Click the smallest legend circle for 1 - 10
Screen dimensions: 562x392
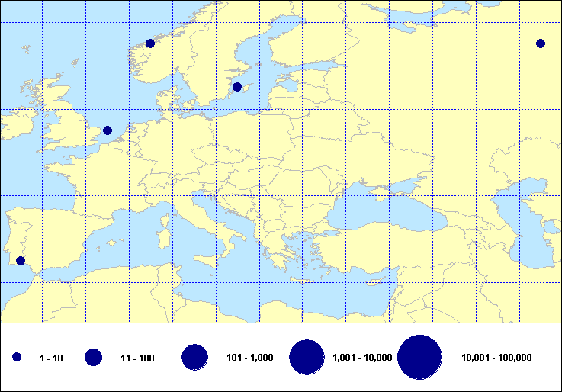[x=17, y=358]
